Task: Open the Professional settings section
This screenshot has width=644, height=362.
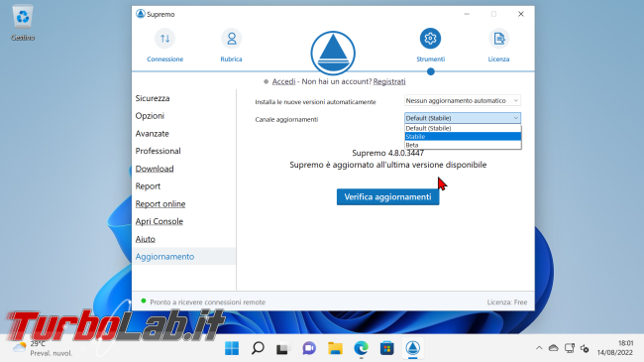Action: [x=159, y=151]
